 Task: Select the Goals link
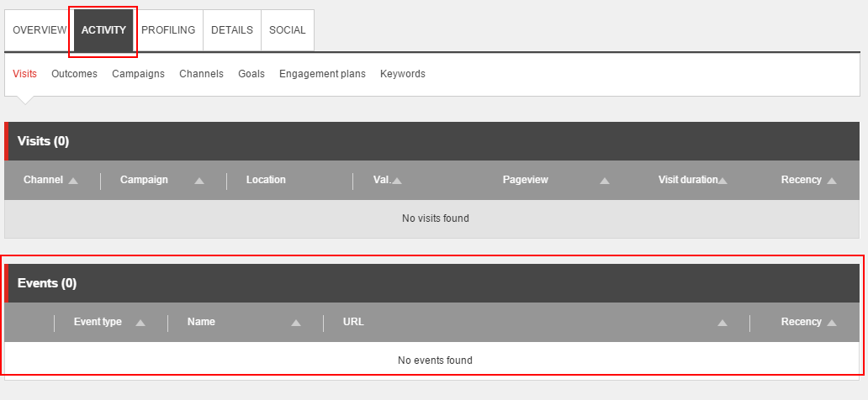(251, 74)
